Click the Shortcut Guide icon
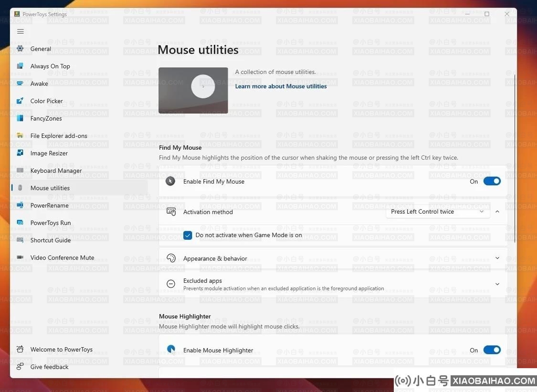The width and height of the screenshot is (537, 392). pyautogui.click(x=20, y=240)
